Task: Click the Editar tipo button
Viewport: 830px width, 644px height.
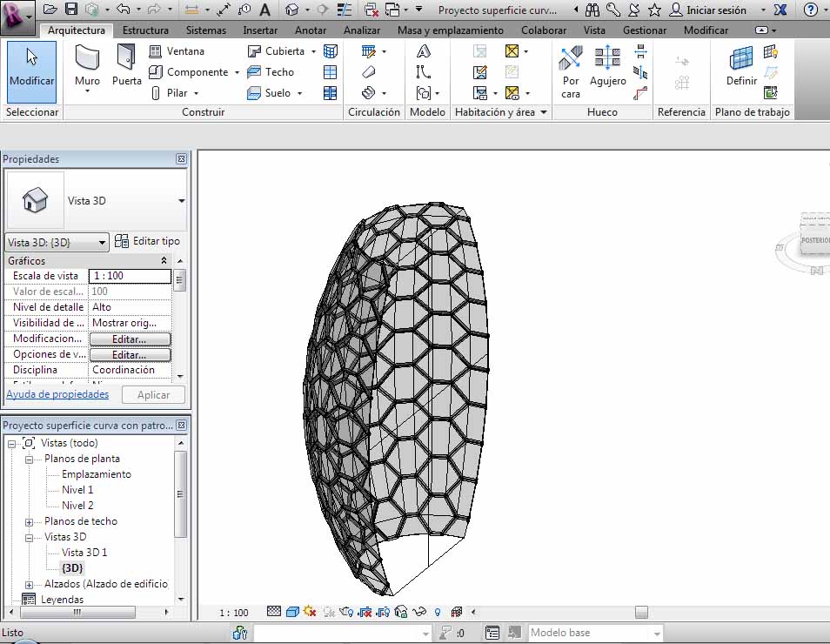Action: (x=148, y=241)
